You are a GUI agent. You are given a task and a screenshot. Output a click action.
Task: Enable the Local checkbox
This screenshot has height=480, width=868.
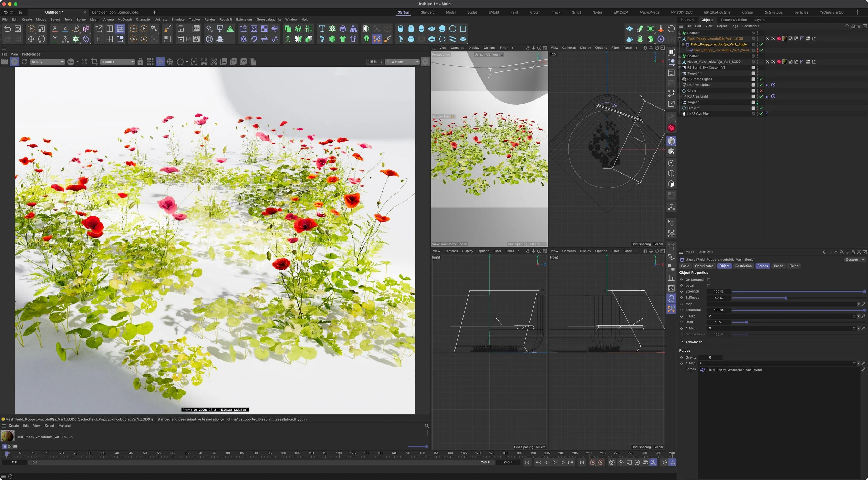pyautogui.click(x=709, y=286)
